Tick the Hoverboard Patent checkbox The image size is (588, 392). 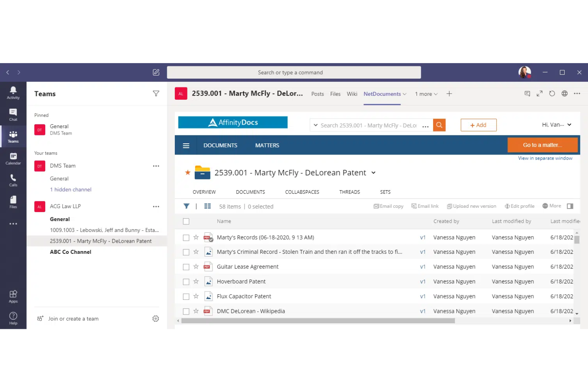[186, 282]
